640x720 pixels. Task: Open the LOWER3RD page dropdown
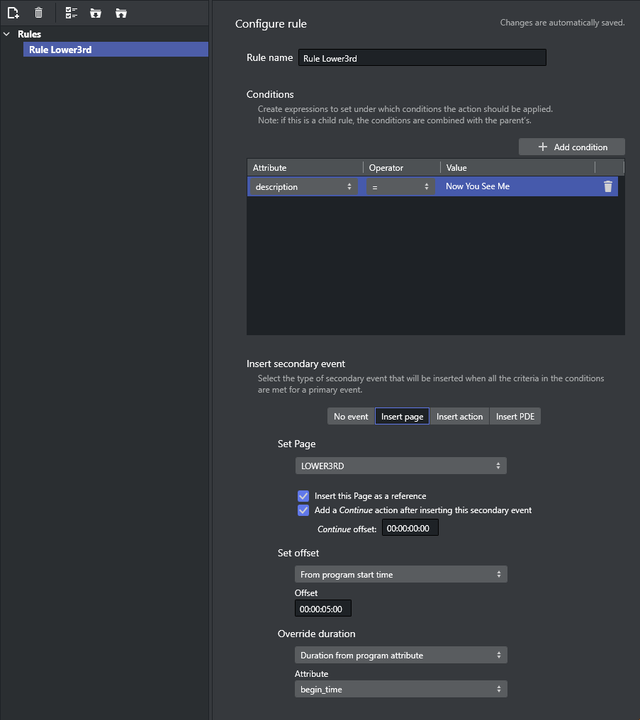point(401,466)
